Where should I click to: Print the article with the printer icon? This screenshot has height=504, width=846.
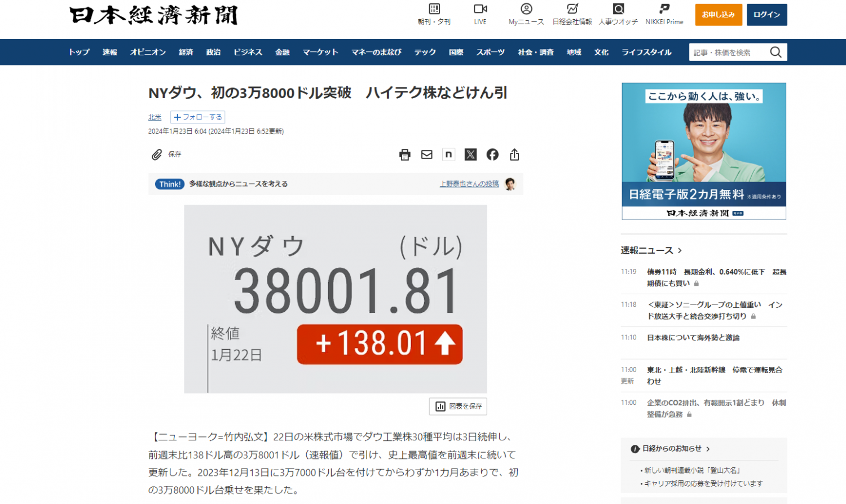click(405, 155)
